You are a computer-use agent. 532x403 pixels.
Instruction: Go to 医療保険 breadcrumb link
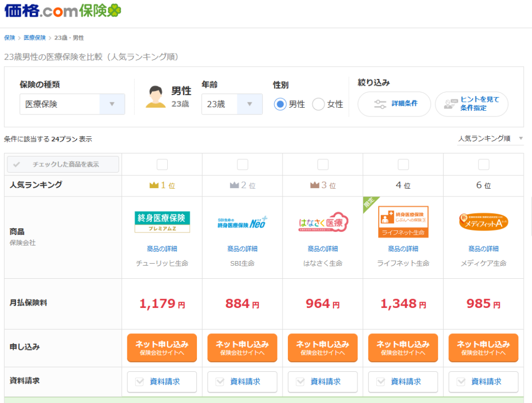point(35,37)
